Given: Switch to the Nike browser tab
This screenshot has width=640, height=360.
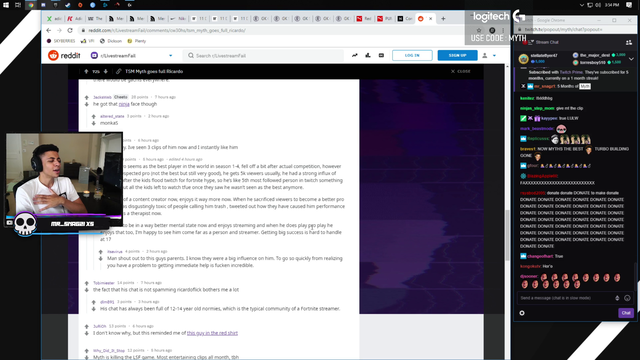Looking at the screenshot, I should [x=178, y=19].
